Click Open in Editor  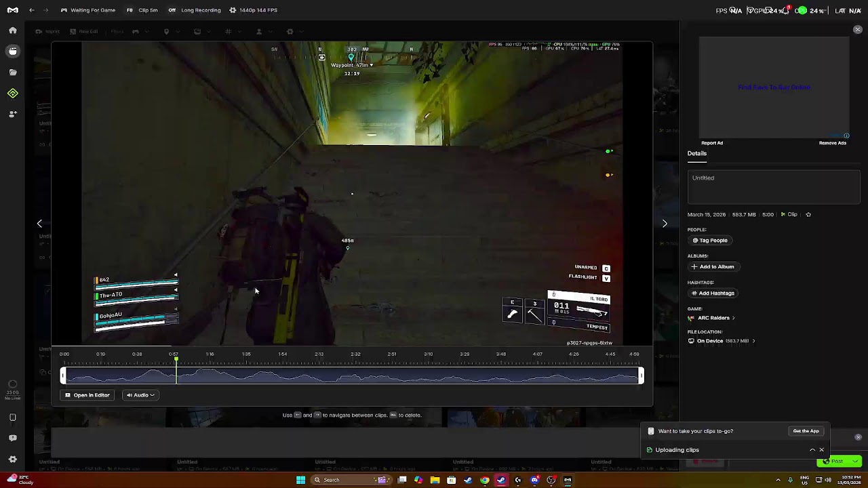87,395
